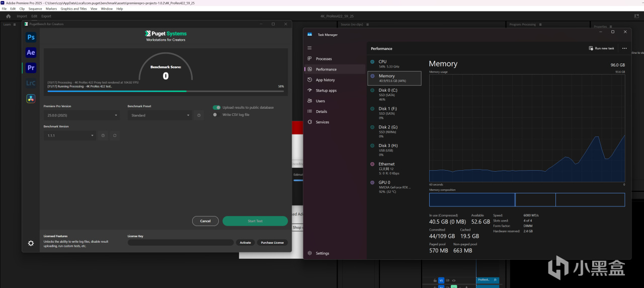The height and width of the screenshot is (288, 644).
Task: Click the V1 track lock icon in timeline
Action: pos(435,280)
